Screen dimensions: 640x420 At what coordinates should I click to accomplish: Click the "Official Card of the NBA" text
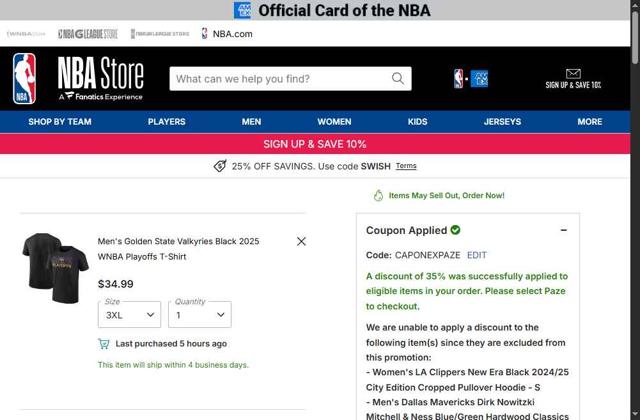pos(344,11)
